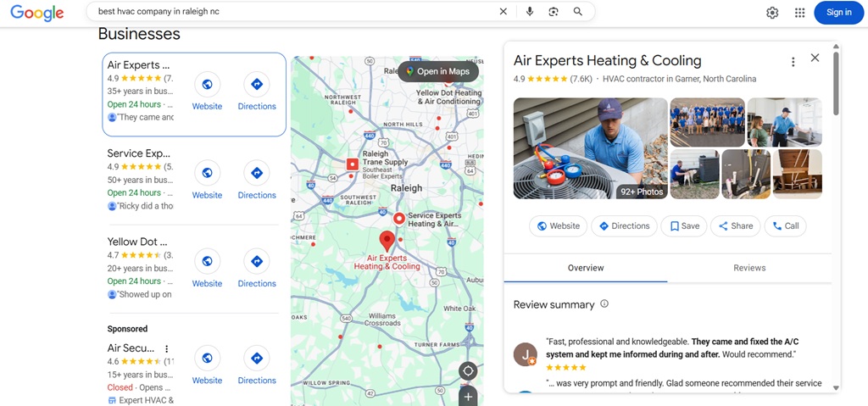Click the magnifying glass search icon
Viewport: 868px width, 406px height.
pyautogui.click(x=578, y=12)
